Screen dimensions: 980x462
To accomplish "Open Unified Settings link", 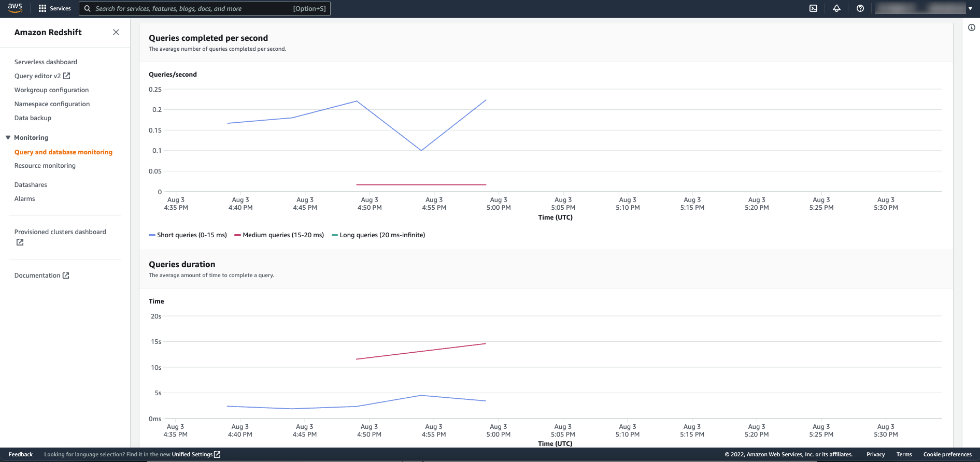I will 192,454.
